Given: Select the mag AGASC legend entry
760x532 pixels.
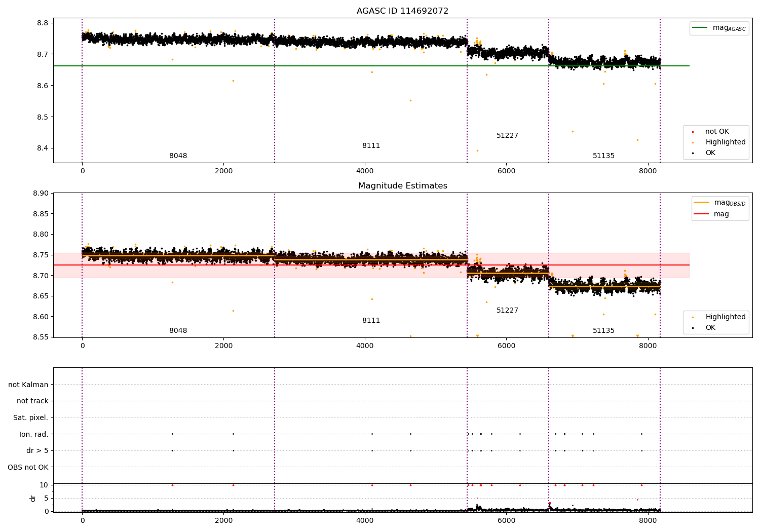Looking at the screenshot, I should pyautogui.click(x=719, y=28).
